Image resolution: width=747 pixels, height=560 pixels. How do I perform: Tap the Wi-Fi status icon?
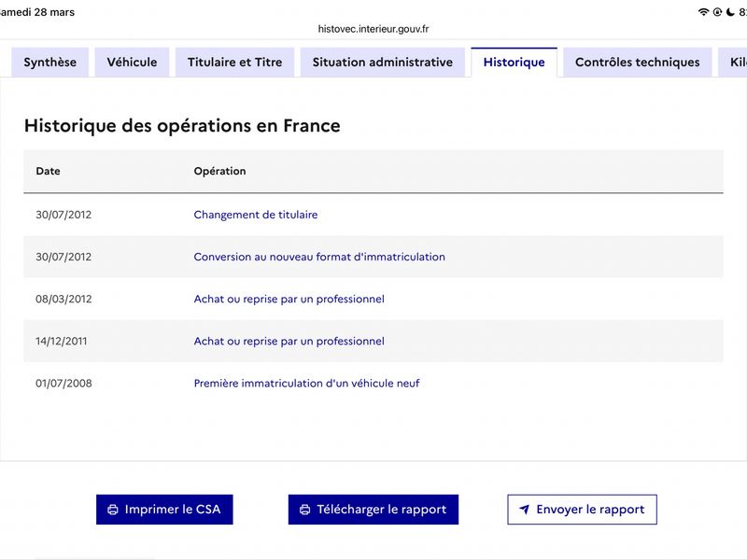703,12
